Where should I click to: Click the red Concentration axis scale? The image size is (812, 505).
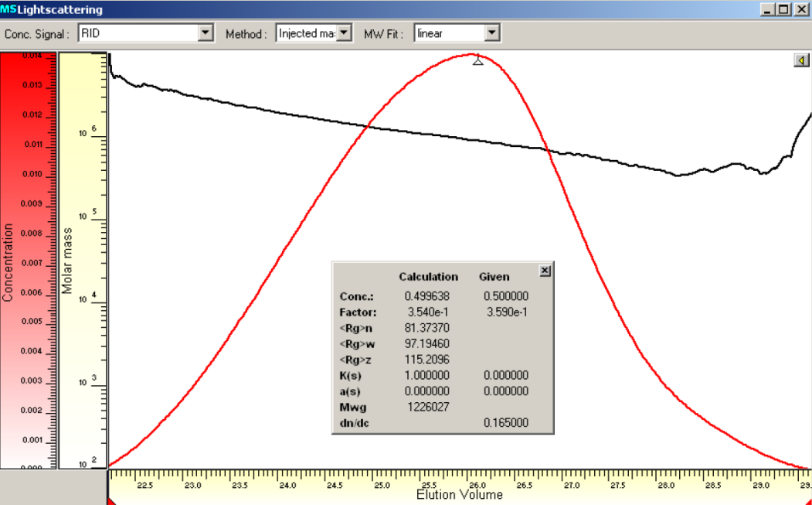[x=29, y=261]
